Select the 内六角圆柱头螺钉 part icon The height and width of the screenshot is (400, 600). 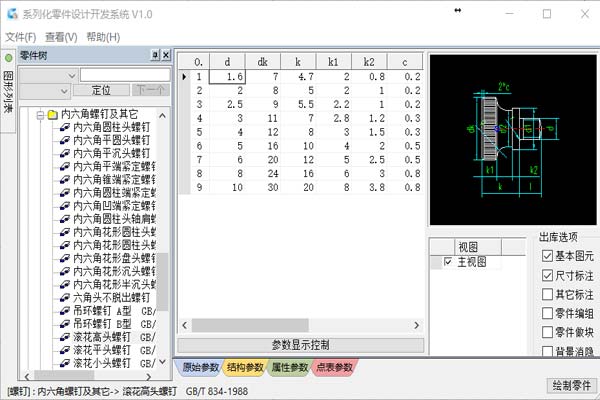64,128
